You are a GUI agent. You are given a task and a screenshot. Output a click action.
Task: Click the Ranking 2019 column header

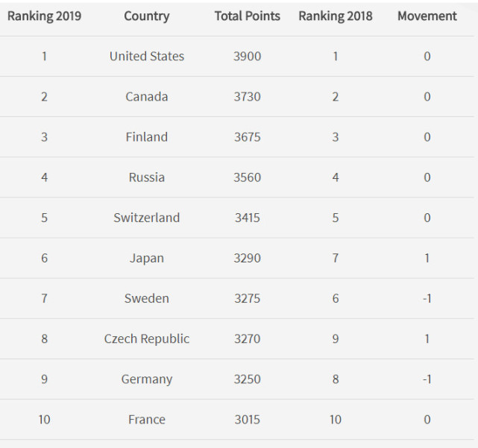(x=44, y=16)
